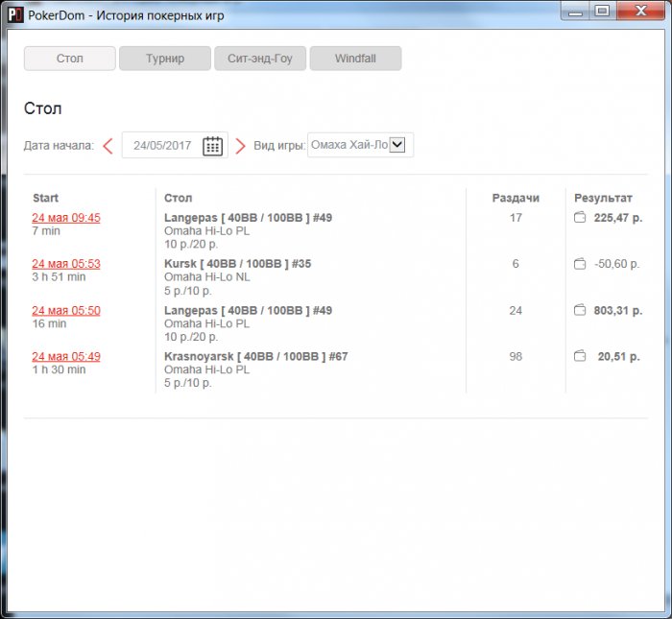The image size is (672, 619).
Task: Open the Windfall tab
Action: click(x=356, y=59)
